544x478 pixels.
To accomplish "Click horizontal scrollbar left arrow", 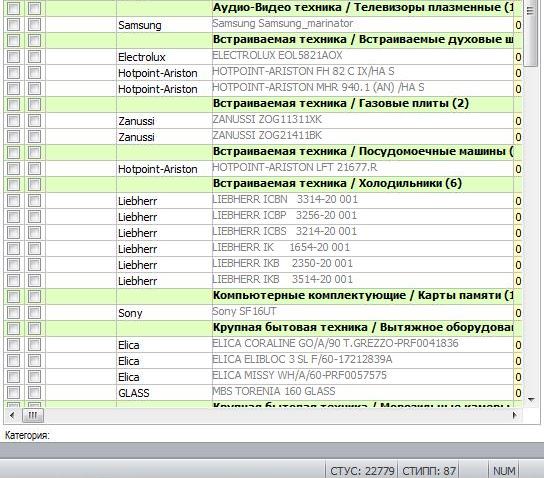I will click(12, 415).
